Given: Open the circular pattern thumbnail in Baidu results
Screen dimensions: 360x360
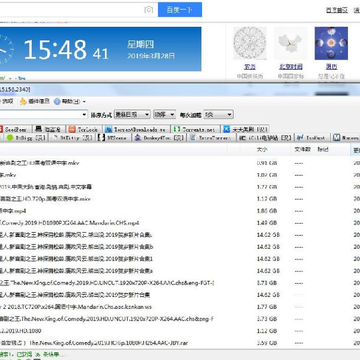Looking at the screenshot, I should point(250,43).
